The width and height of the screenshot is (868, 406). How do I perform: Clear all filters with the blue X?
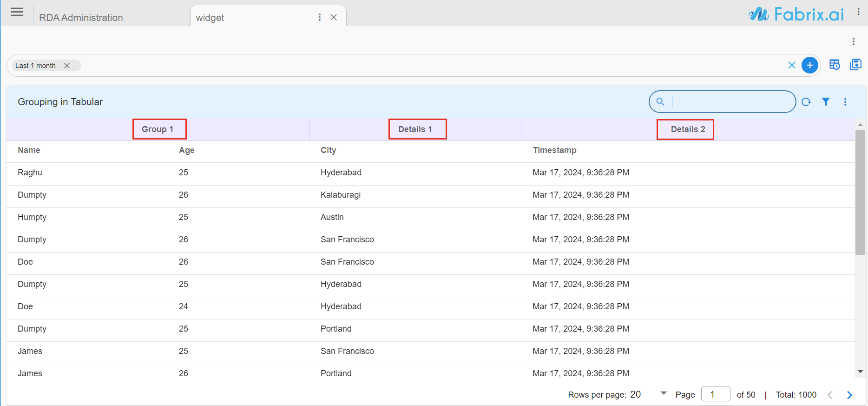[x=792, y=65]
